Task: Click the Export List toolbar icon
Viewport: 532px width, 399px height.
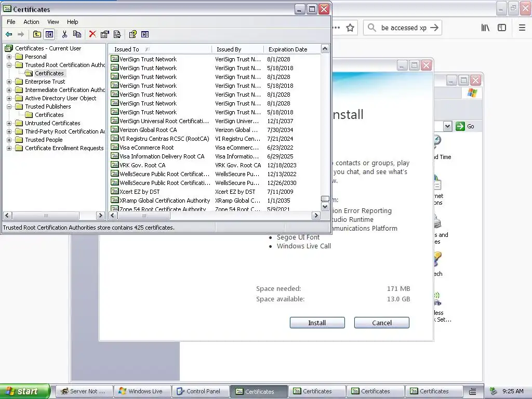Action: [x=117, y=34]
